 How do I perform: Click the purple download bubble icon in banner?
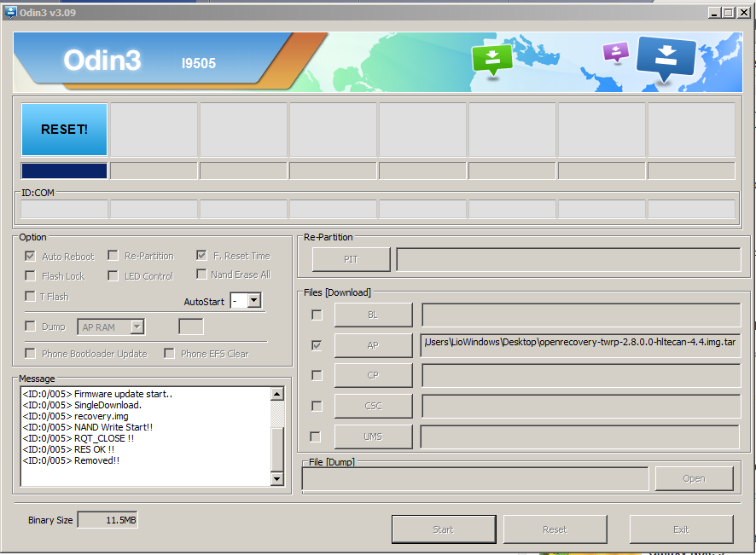pyautogui.click(x=616, y=52)
